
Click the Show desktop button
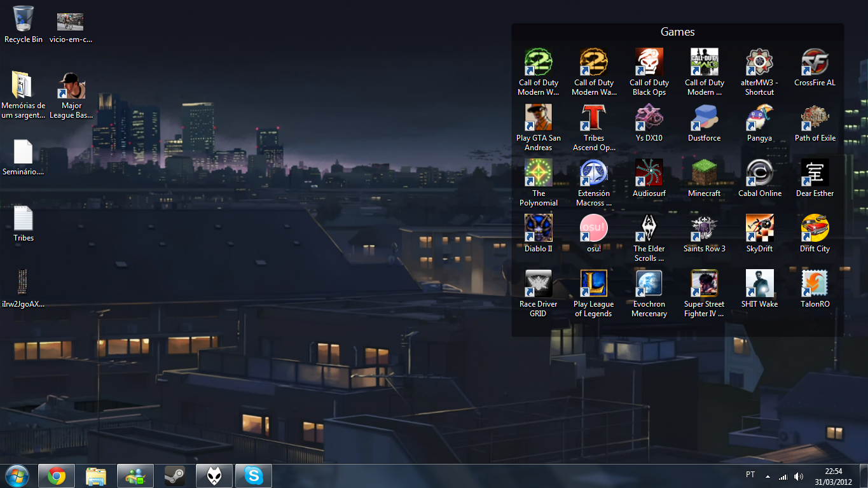[864, 476]
